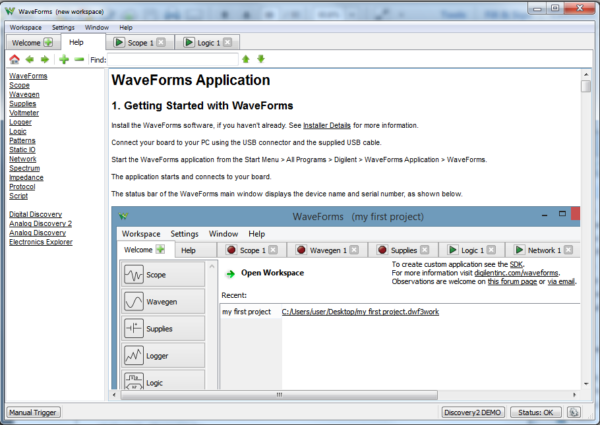The height and width of the screenshot is (425, 600).
Task: Find previous match with the up arrow
Action: point(246,59)
